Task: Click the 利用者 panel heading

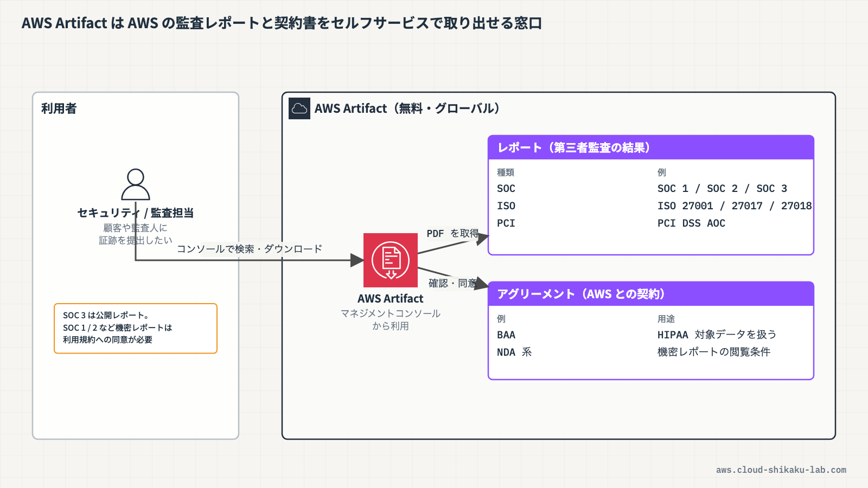Action: click(x=59, y=108)
